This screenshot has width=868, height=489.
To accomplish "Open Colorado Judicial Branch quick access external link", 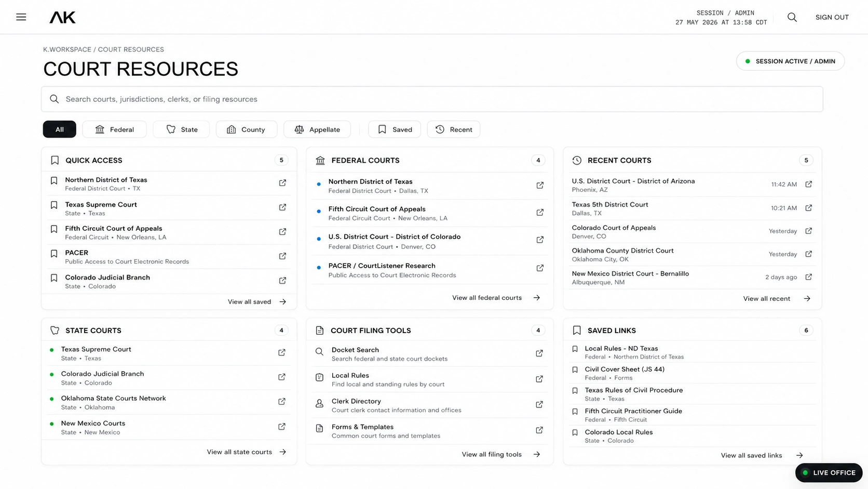I will [282, 281].
